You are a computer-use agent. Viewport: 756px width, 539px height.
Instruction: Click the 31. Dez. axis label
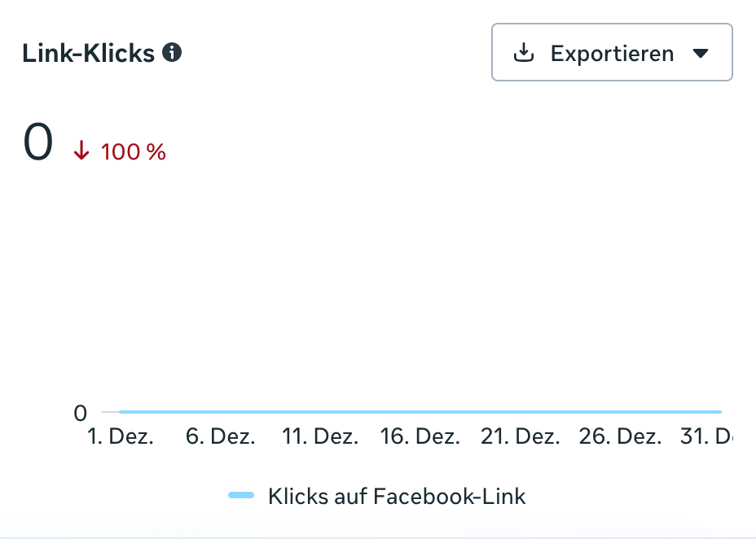tap(705, 436)
